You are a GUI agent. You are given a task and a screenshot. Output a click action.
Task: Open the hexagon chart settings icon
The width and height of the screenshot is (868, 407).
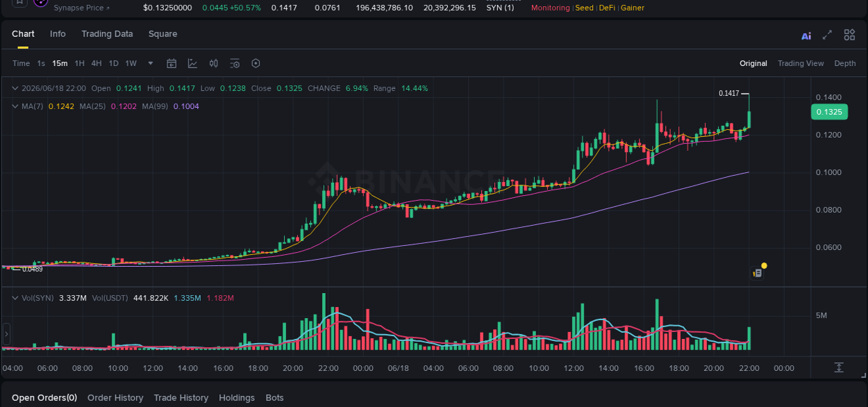256,63
